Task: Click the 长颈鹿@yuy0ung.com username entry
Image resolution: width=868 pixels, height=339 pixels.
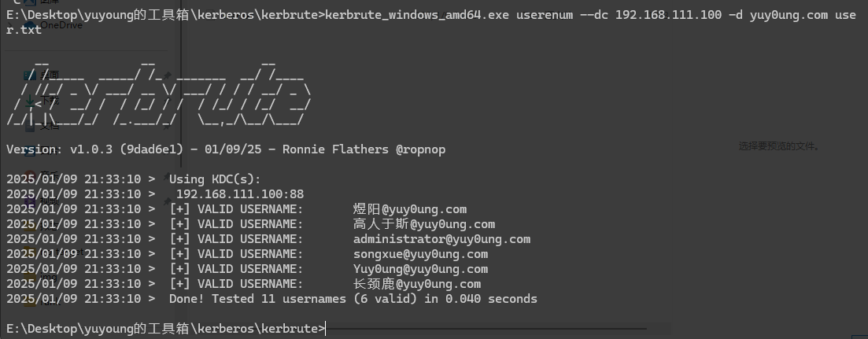Action: pyautogui.click(x=416, y=284)
